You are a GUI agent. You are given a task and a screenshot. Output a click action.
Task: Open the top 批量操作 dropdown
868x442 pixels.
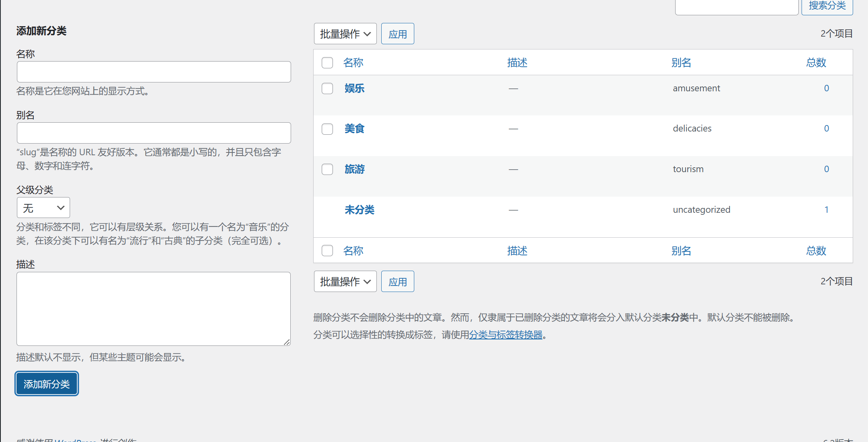[x=345, y=34]
